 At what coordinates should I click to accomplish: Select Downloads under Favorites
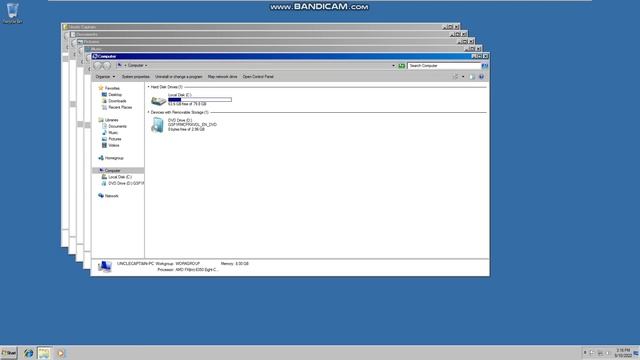point(117,101)
